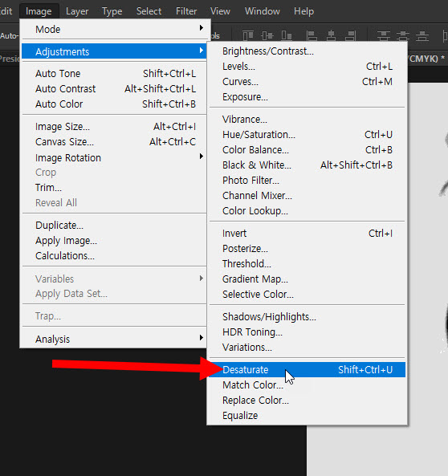Image resolution: width=448 pixels, height=476 pixels.
Task: Open Color Balance adjustment
Action: (307, 149)
